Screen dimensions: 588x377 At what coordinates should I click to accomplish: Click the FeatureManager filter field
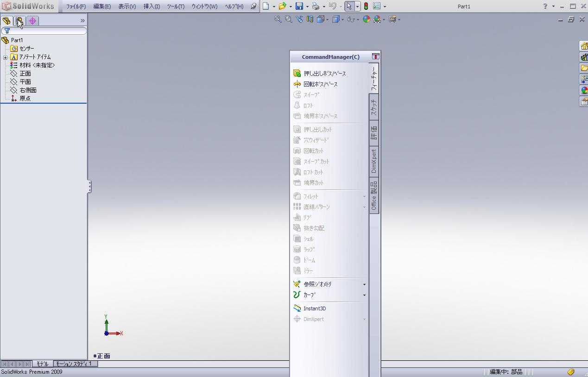point(44,31)
